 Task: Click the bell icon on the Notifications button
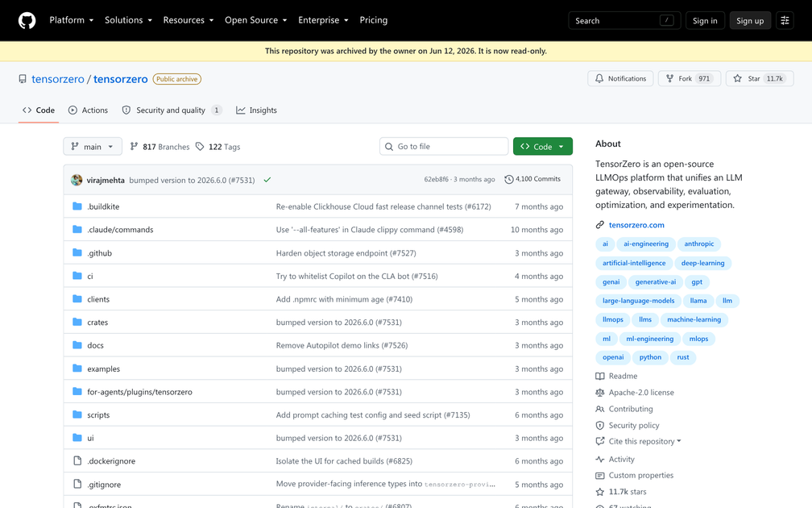tap(599, 78)
